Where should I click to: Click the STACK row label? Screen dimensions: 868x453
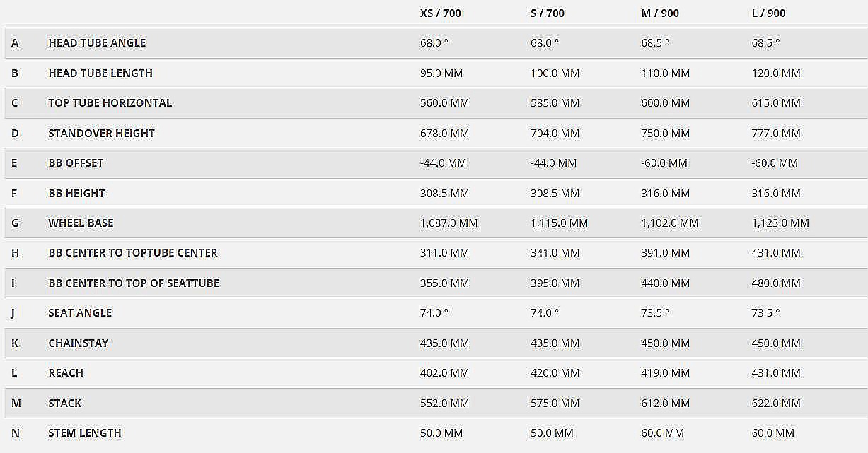[x=65, y=404]
